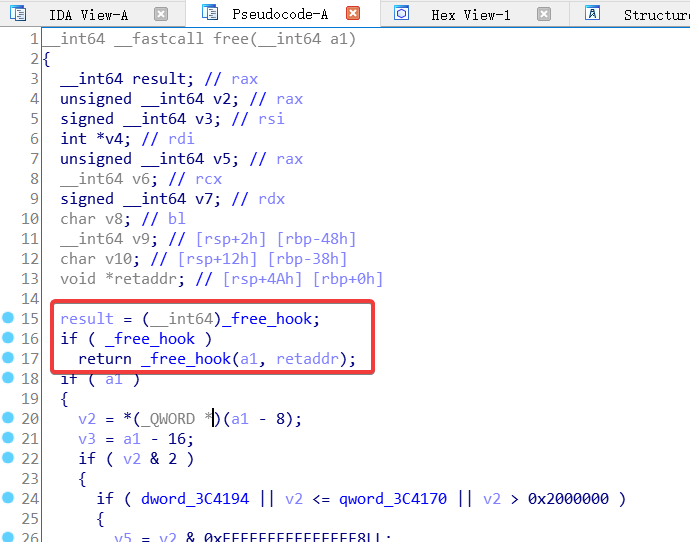Viewport: 690px width, 542px height.
Task: Toggle breakpoint dot on line 24
Action: point(8,499)
